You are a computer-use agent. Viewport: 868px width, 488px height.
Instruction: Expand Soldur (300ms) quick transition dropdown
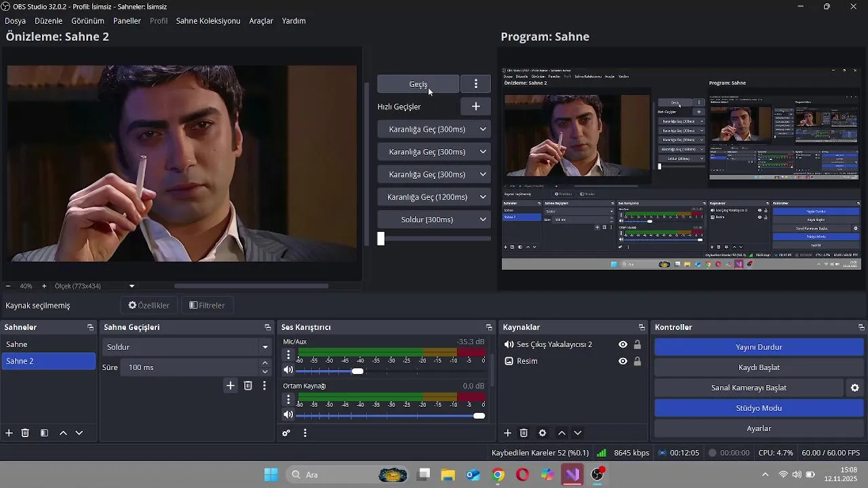click(483, 220)
